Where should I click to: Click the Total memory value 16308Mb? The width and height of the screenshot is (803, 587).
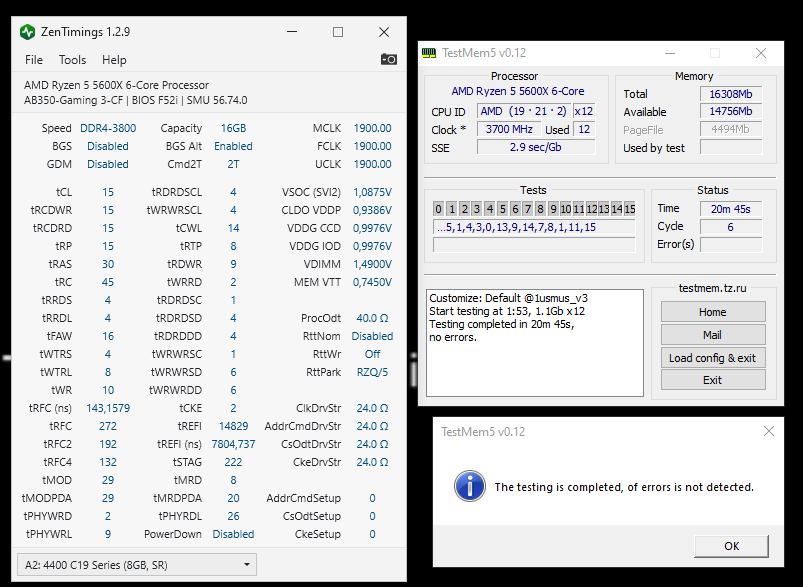pyautogui.click(x=731, y=94)
